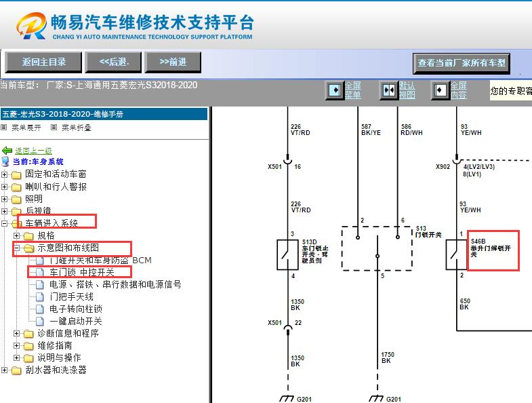The height and width of the screenshot is (403, 532).
Task: Select the 说明与操作 folder label
Action: click(60, 358)
